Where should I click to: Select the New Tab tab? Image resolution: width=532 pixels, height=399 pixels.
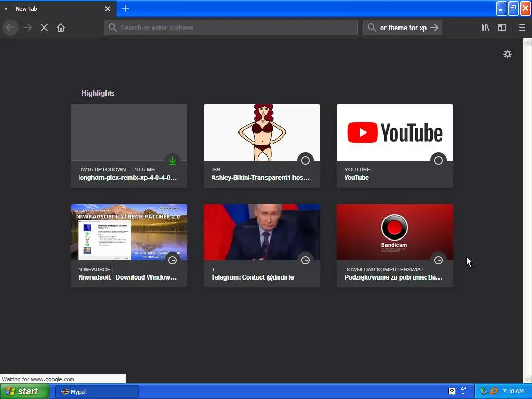58,9
